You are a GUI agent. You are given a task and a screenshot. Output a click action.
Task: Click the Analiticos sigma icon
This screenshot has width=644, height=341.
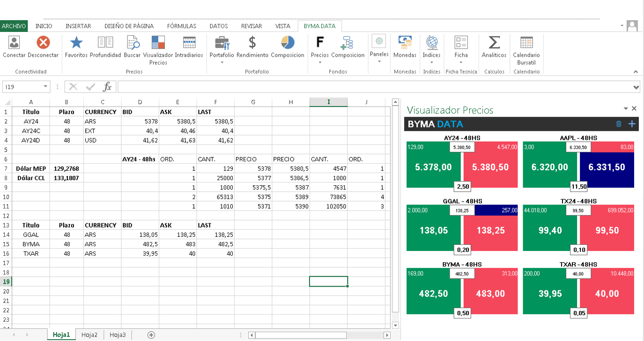click(494, 43)
